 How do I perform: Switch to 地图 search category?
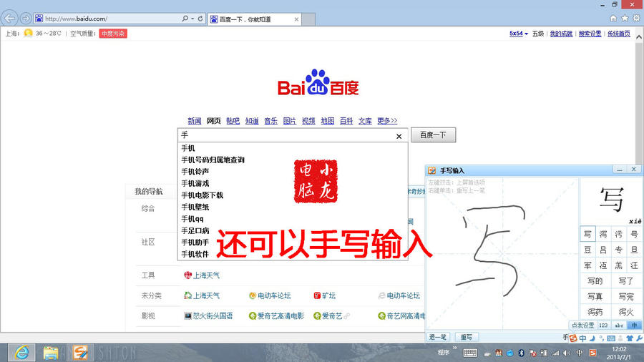click(x=327, y=121)
